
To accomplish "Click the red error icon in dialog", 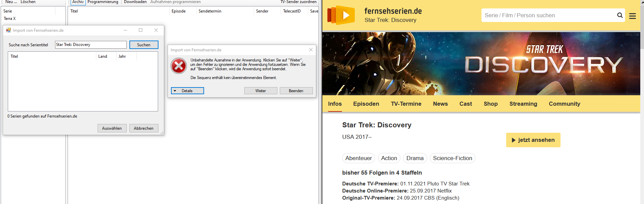I will click(x=179, y=66).
